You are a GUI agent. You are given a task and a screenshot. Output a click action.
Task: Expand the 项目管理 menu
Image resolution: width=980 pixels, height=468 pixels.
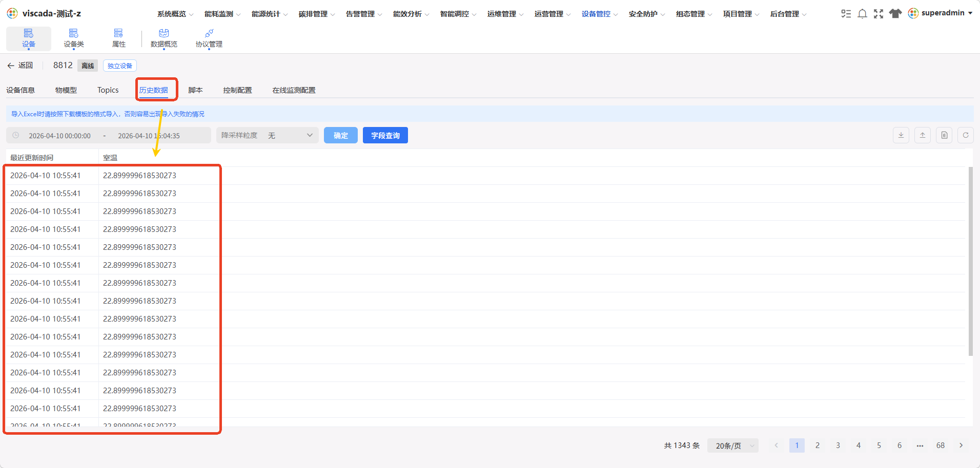point(741,14)
